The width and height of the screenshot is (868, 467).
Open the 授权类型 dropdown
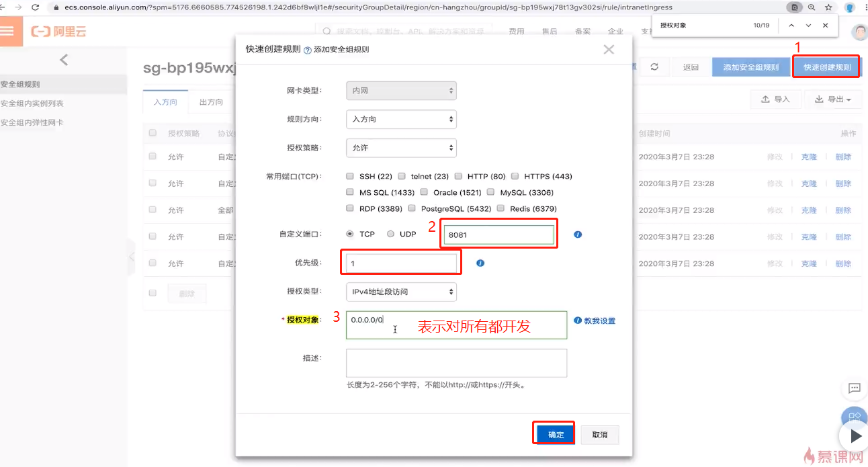tap(401, 292)
